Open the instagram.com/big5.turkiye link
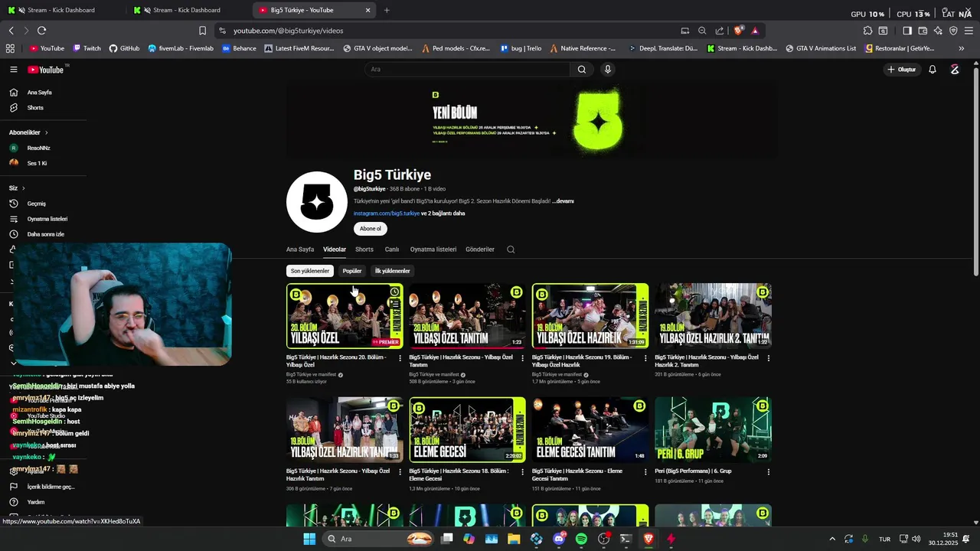This screenshot has width=980, height=551. (387, 214)
